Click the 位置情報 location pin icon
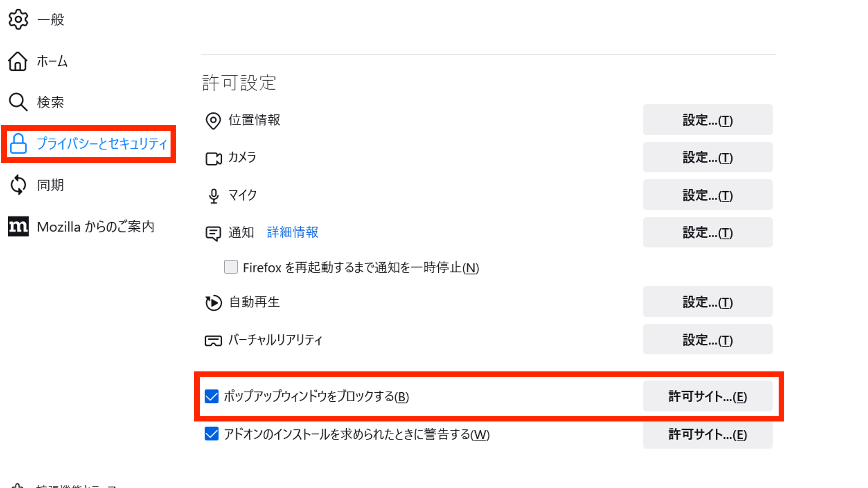Image resolution: width=868 pixels, height=488 pixels. click(213, 121)
